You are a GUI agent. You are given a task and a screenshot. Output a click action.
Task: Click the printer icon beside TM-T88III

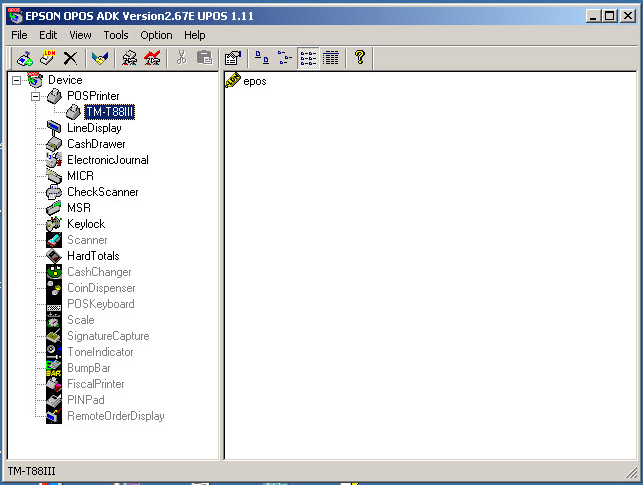(x=74, y=112)
